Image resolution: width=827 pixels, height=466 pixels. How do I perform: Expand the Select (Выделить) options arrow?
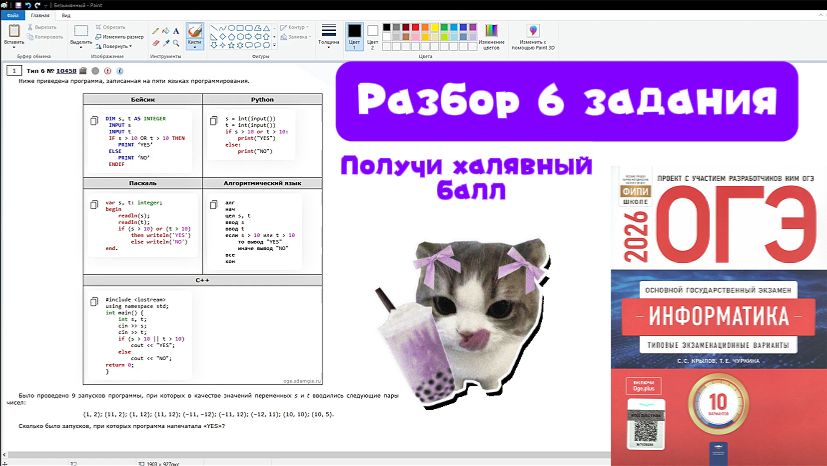pyautogui.click(x=81, y=46)
